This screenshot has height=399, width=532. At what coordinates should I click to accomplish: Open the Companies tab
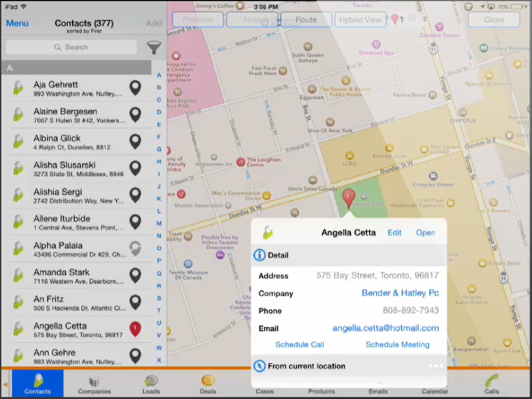[94, 384]
